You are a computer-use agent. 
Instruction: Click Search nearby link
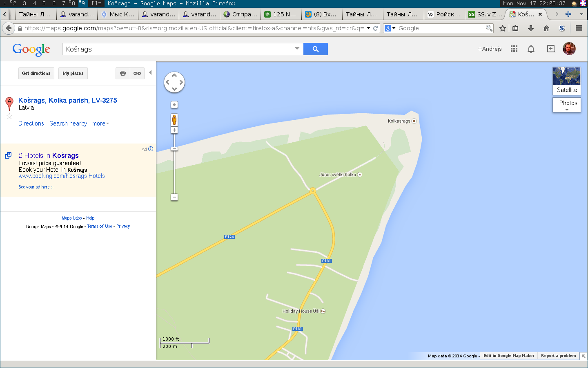click(x=68, y=123)
